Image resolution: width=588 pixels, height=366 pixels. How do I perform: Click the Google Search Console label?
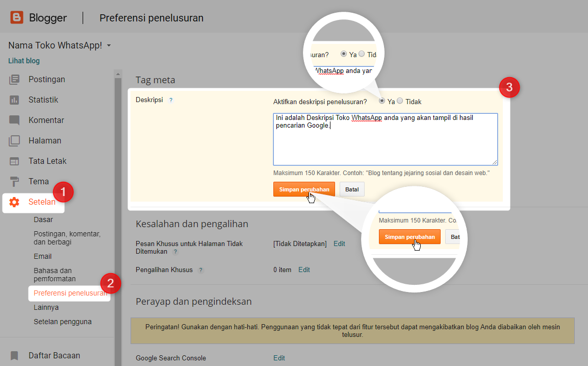[171, 358]
